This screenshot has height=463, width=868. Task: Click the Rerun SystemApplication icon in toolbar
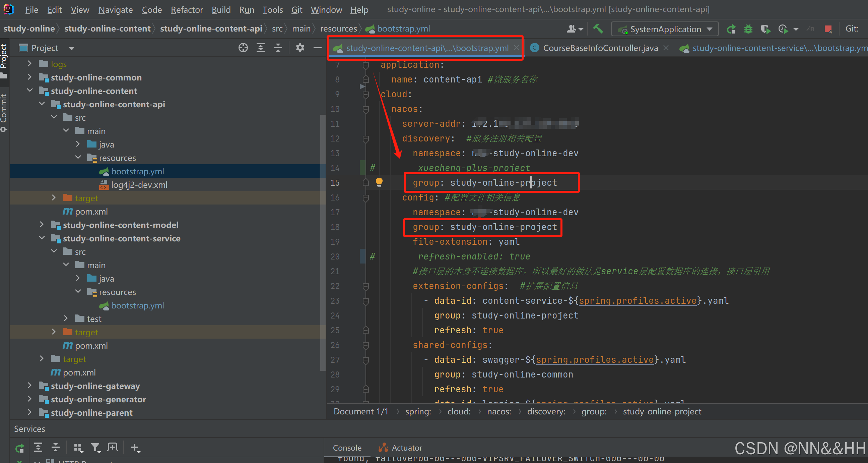click(x=731, y=30)
